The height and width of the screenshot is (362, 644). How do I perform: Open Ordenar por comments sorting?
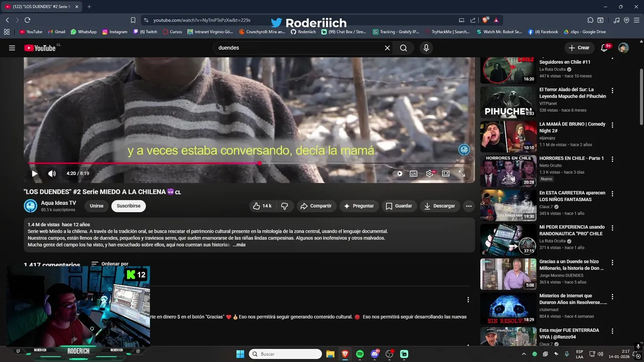[x=110, y=263]
